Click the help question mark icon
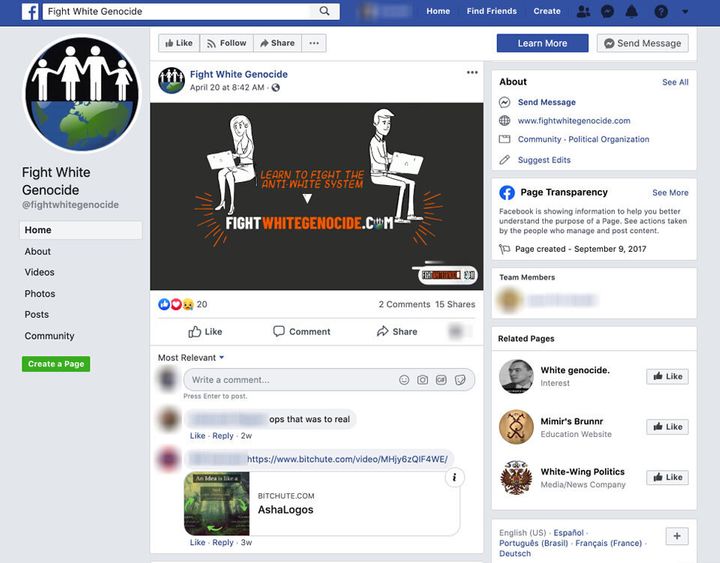Viewport: 720px width, 563px height. click(x=660, y=12)
